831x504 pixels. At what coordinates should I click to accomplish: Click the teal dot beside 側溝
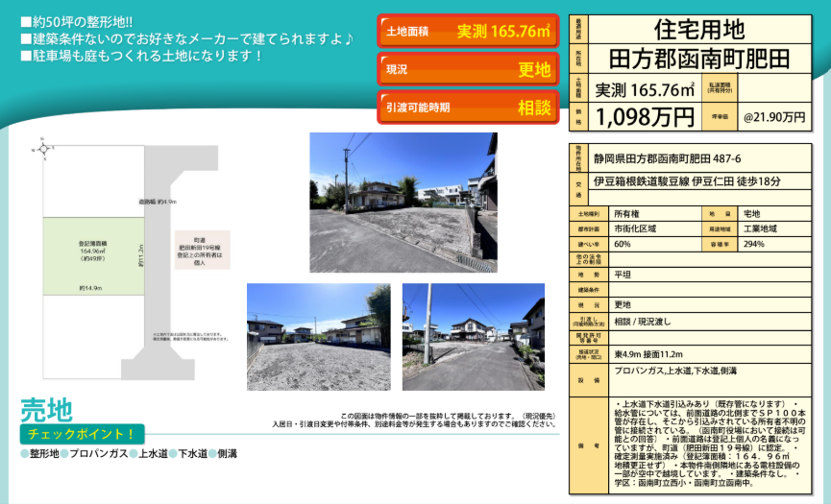click(213, 454)
